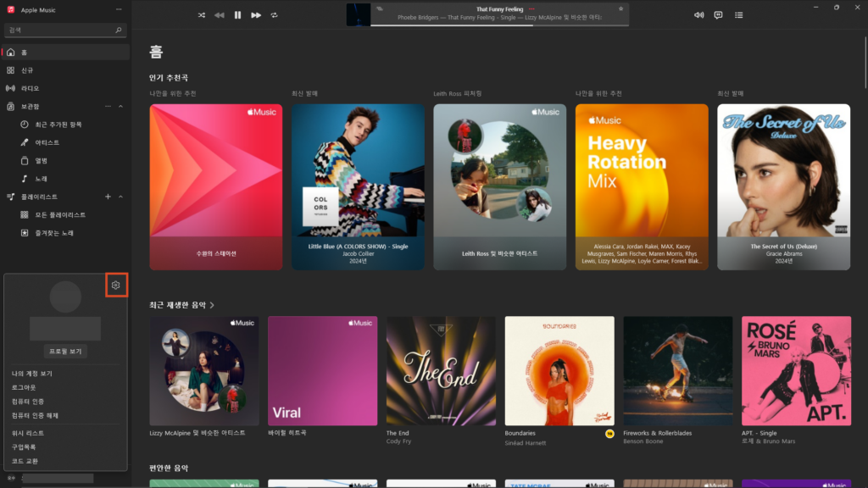This screenshot has height=488, width=868.
Task: Select 로그아웃 from account menu
Action: tap(24, 387)
